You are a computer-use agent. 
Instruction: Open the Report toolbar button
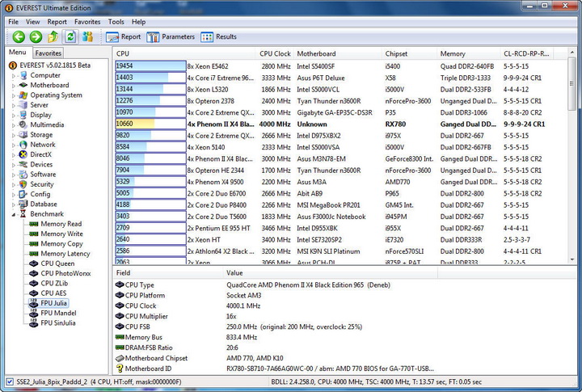pyautogui.click(x=124, y=36)
